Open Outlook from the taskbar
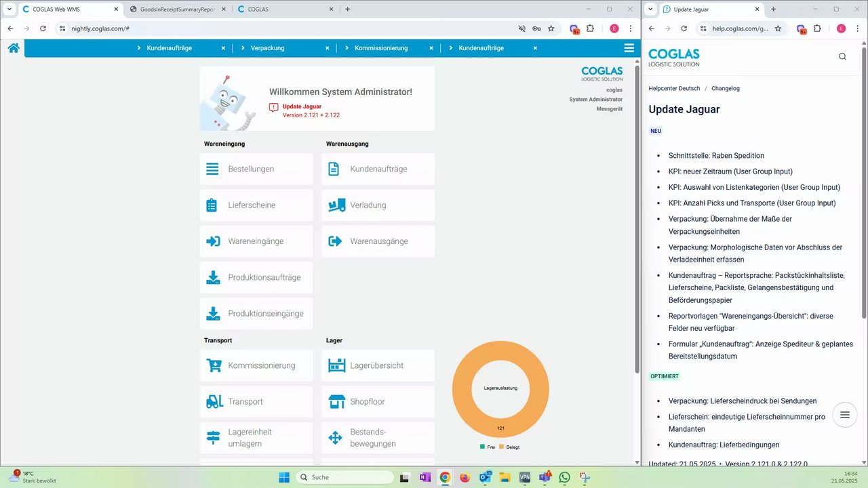 [x=485, y=477]
